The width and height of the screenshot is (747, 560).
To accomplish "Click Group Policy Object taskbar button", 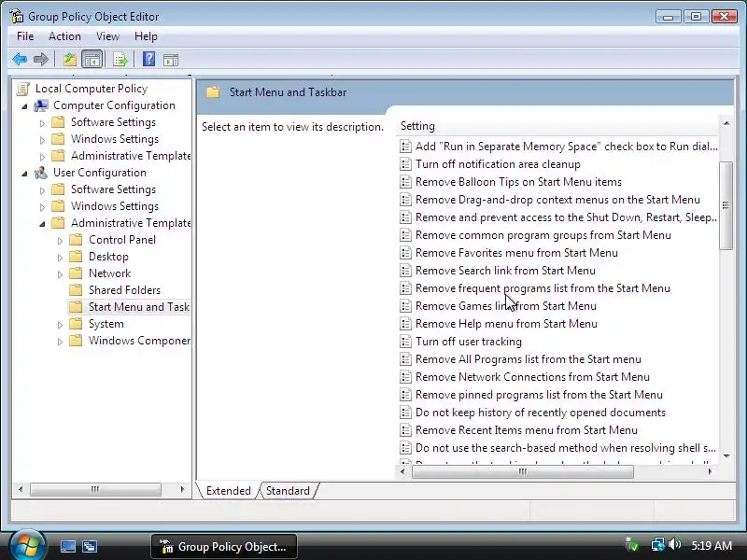I will pyautogui.click(x=224, y=546).
